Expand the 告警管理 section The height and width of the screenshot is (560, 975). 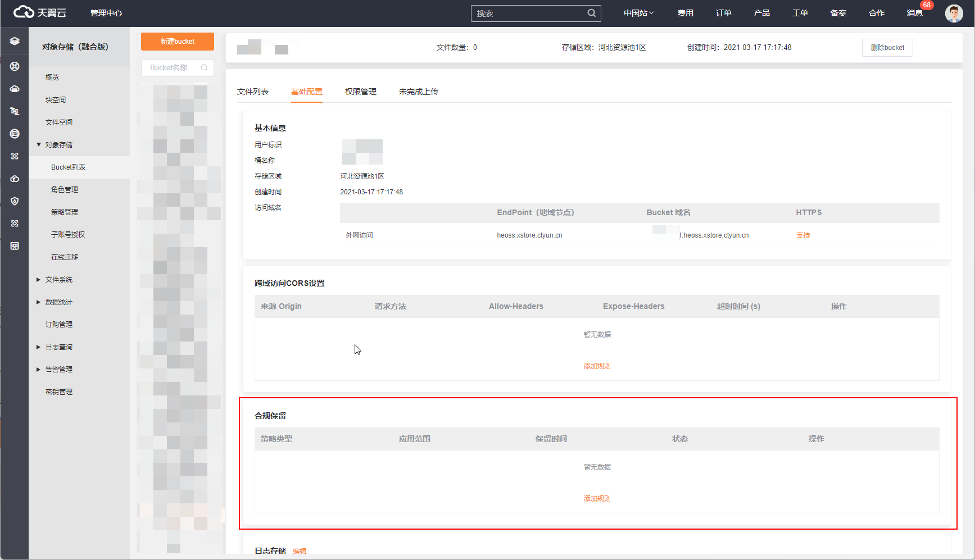(x=39, y=370)
